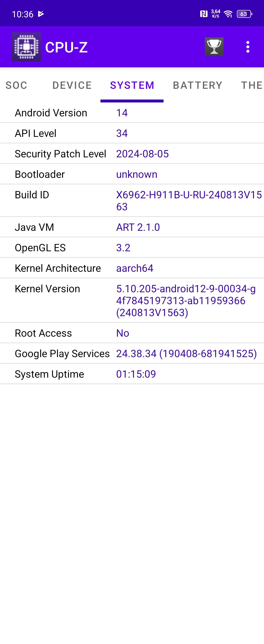Open the partially visible THE tab
This screenshot has height=644, width=264.
click(x=252, y=85)
